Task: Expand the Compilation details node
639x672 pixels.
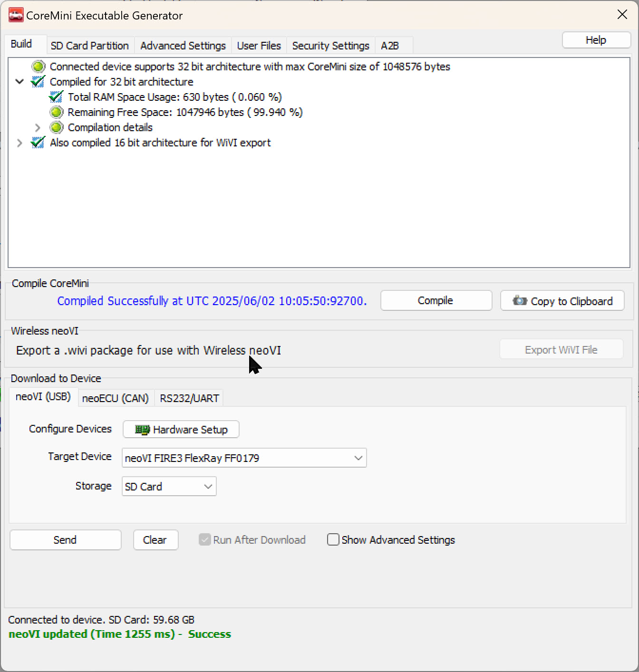Action: coord(38,127)
